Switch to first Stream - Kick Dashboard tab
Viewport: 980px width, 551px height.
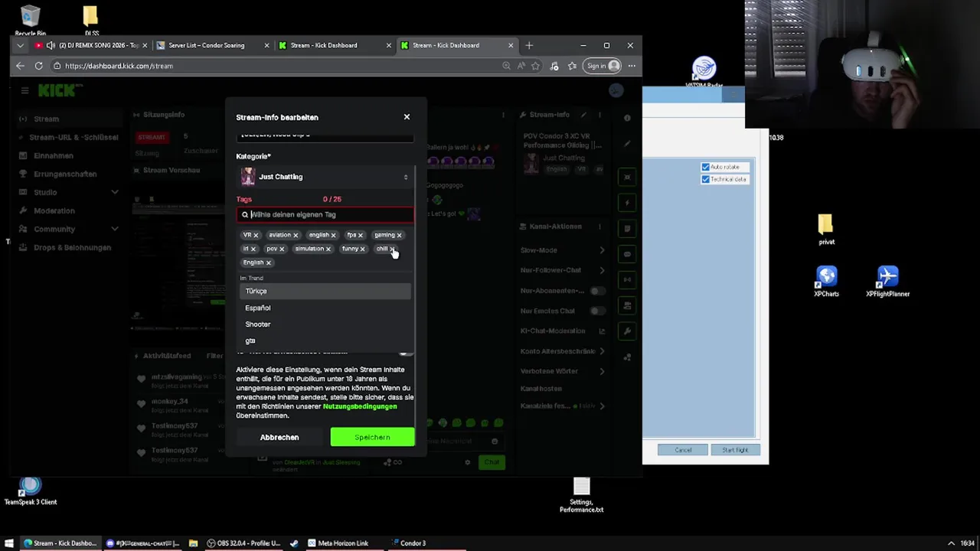(333, 45)
